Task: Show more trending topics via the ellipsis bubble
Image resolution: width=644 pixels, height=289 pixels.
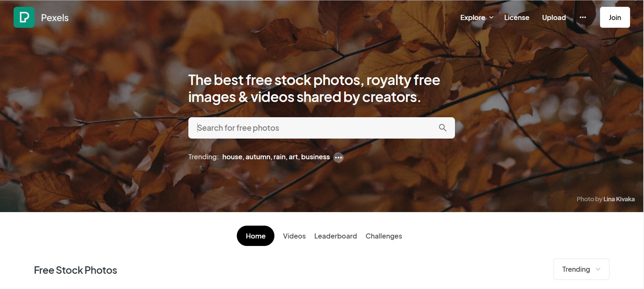Action: pyautogui.click(x=338, y=158)
